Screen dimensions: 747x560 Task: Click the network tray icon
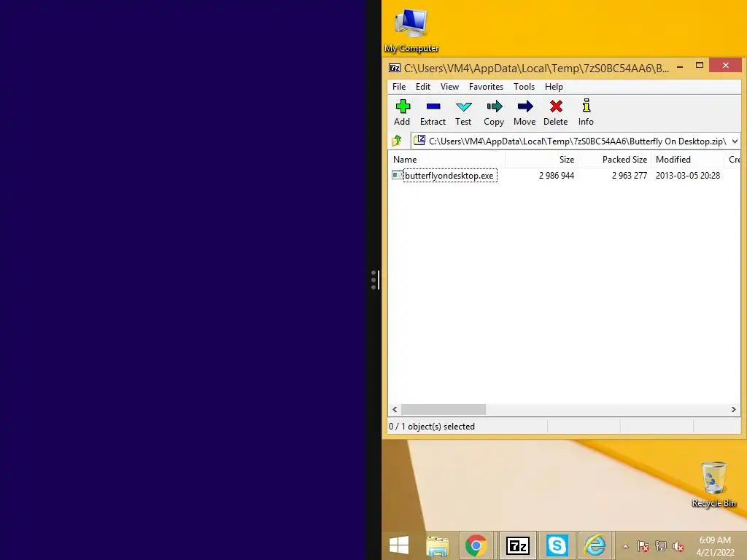(661, 546)
